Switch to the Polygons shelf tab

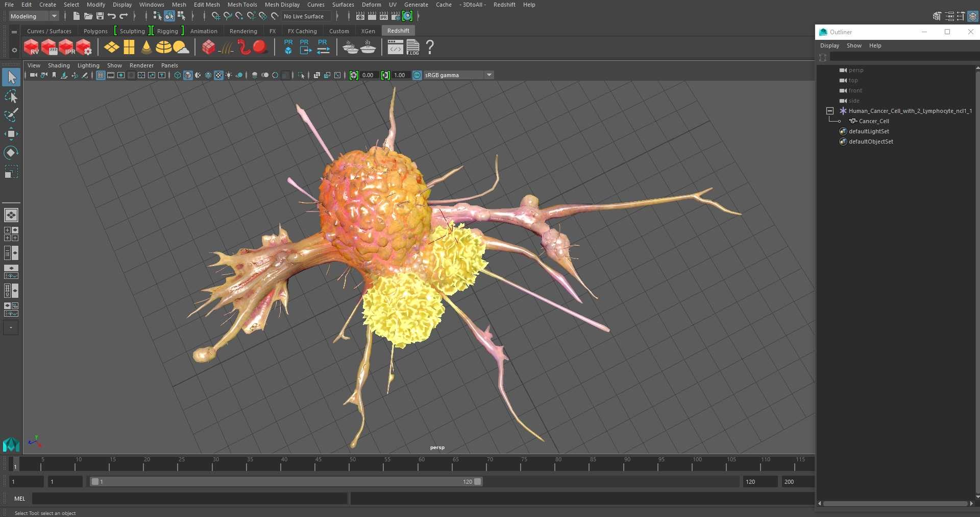pyautogui.click(x=95, y=31)
